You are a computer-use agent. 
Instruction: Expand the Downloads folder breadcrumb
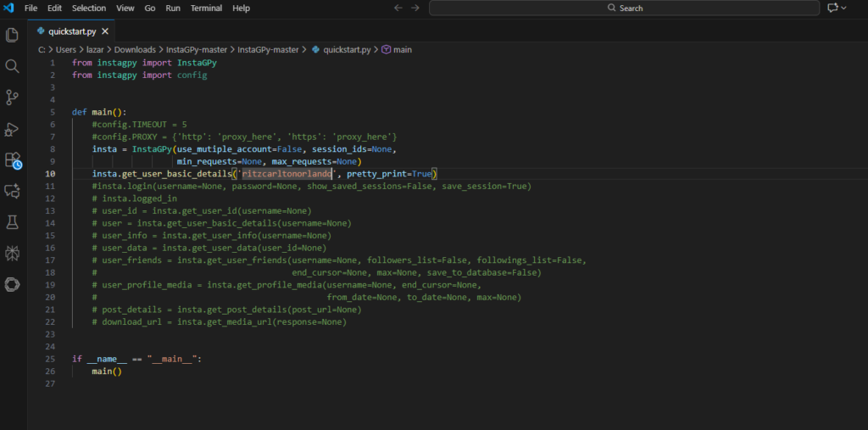pyautogui.click(x=135, y=49)
